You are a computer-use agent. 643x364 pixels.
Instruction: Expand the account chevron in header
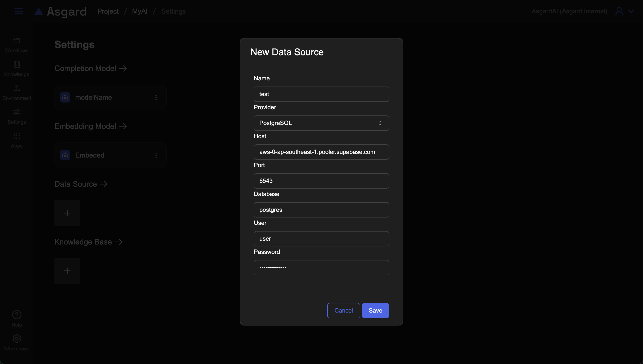pos(631,11)
